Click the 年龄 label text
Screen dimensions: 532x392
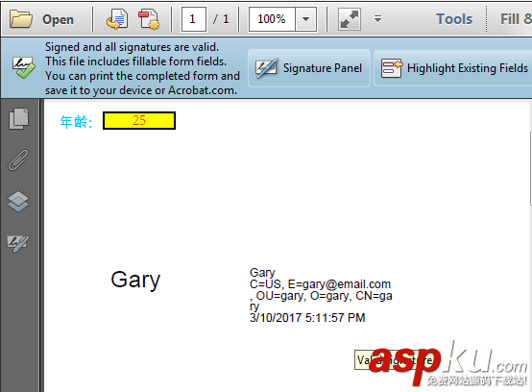[x=76, y=122]
